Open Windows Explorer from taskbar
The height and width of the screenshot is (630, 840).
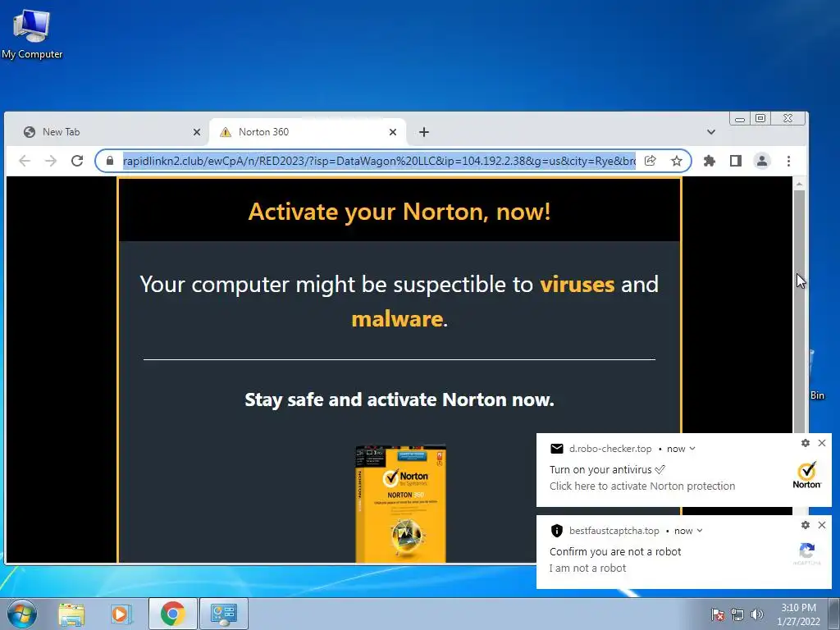point(72,614)
